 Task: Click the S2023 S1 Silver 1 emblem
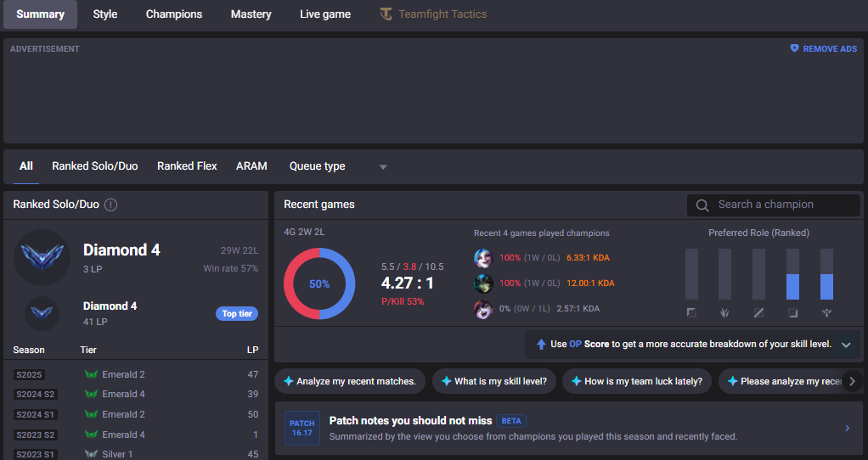92,454
